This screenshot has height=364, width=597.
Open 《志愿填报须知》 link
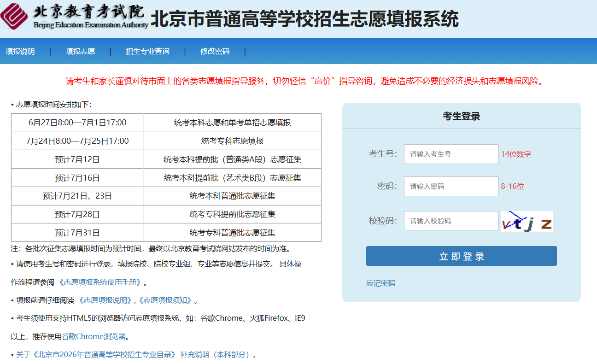point(165,300)
